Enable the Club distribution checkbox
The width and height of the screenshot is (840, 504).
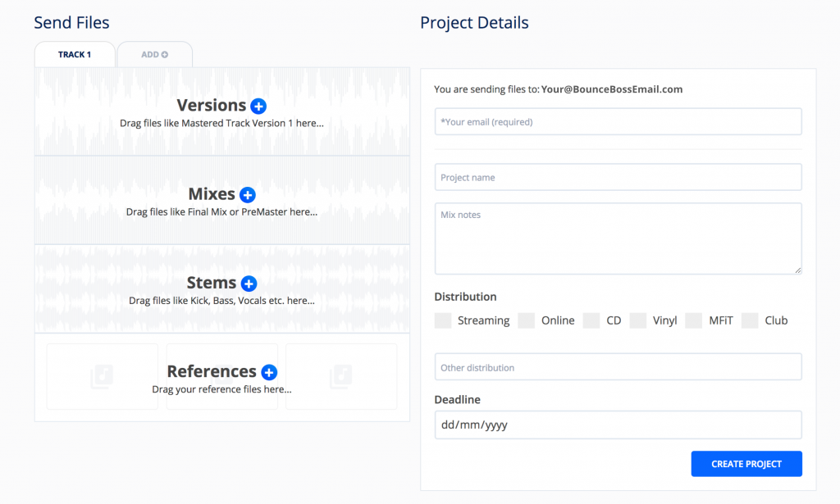[750, 320]
